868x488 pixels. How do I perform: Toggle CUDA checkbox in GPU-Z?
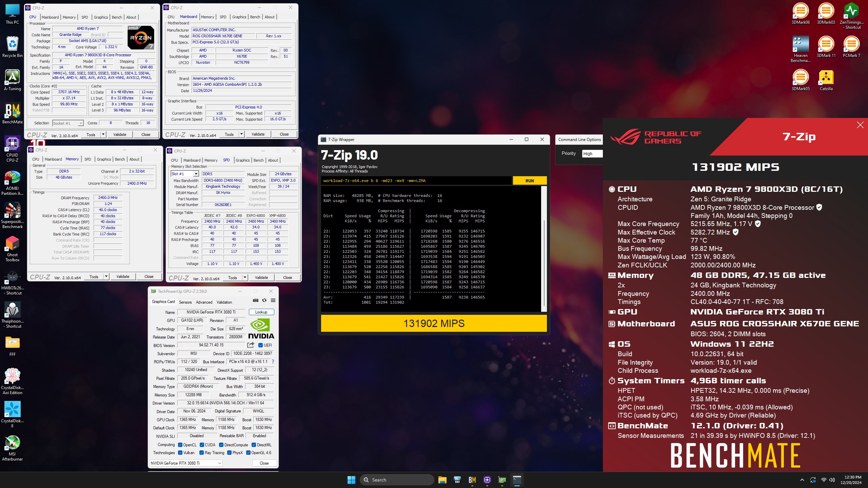pyautogui.click(x=202, y=445)
